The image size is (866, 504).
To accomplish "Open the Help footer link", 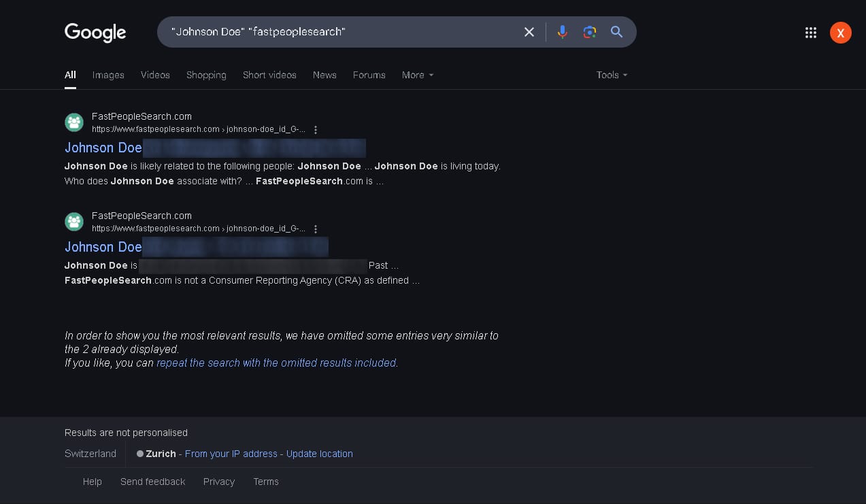I will point(93,482).
